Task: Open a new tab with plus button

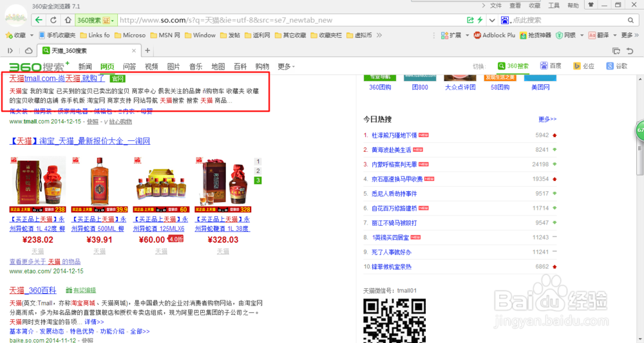Action: click(147, 50)
